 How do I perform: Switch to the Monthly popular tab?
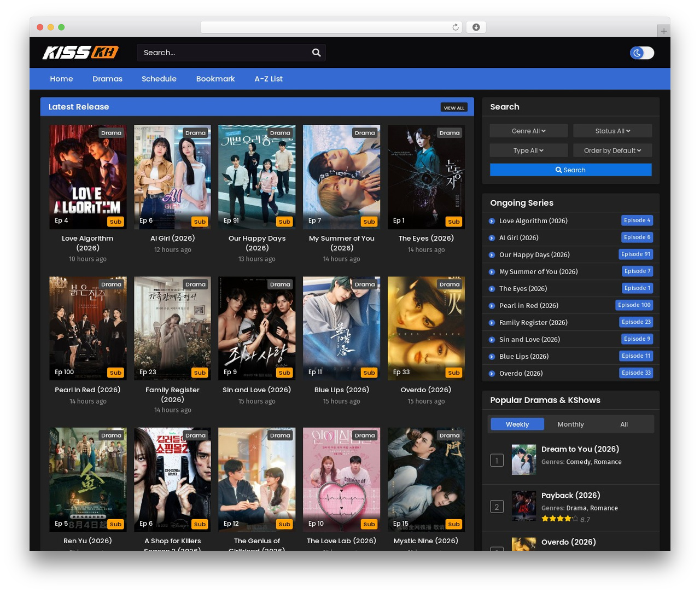coord(571,424)
